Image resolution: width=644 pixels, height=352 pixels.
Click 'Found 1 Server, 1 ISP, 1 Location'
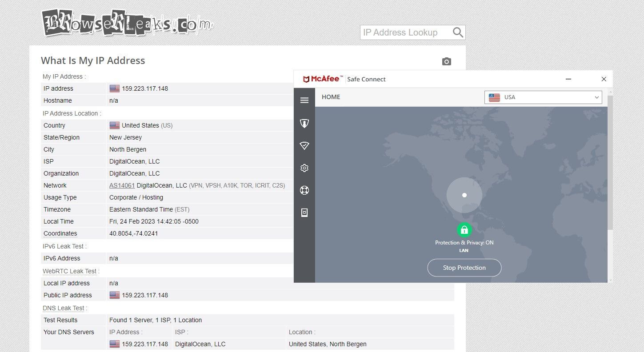(x=156, y=320)
